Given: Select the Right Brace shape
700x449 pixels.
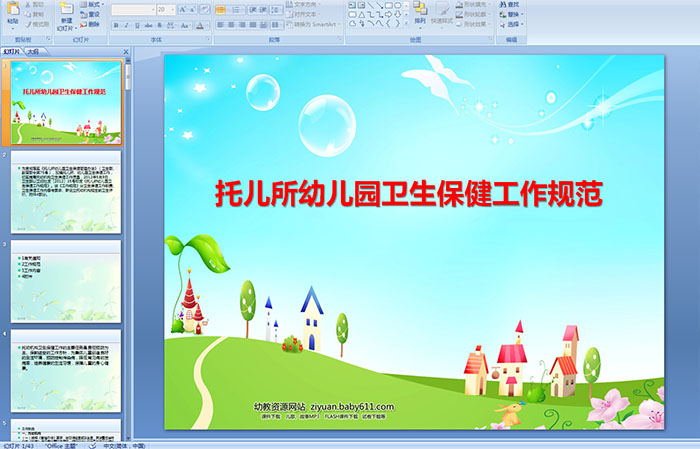Looking at the screenshot, I should [x=397, y=23].
